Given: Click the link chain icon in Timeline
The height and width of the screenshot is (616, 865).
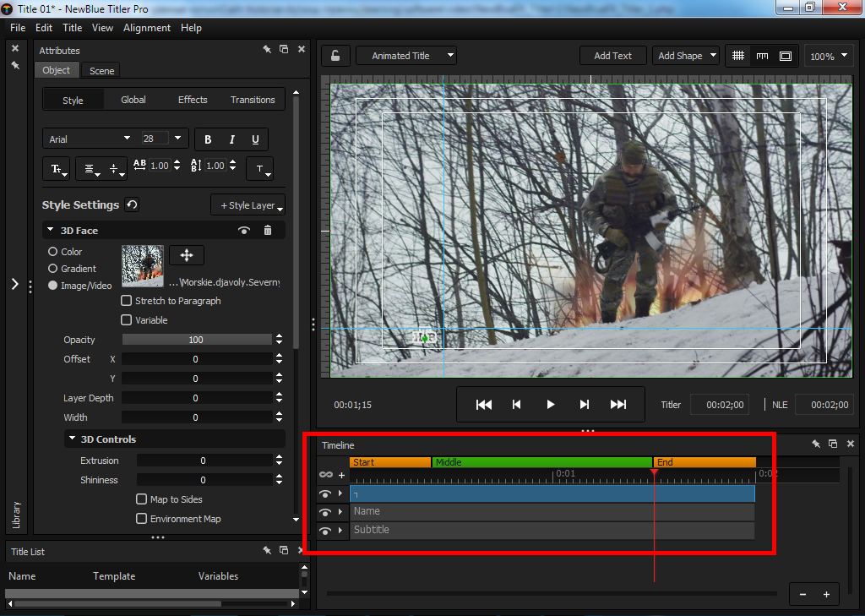Looking at the screenshot, I should coord(325,476).
